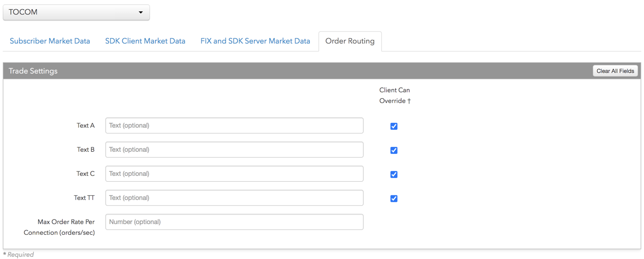Viewport: 644px width, 259px height.
Task: Select the Order Routing tab
Action: coord(350,41)
